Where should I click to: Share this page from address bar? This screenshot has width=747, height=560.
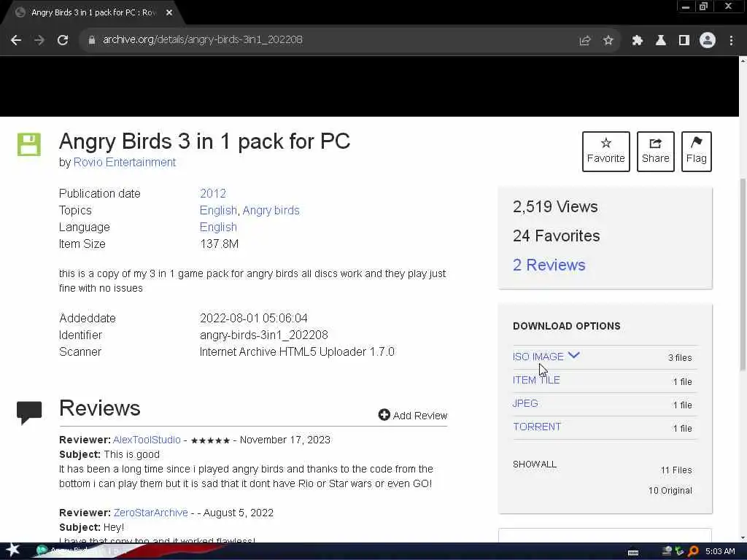(x=585, y=41)
